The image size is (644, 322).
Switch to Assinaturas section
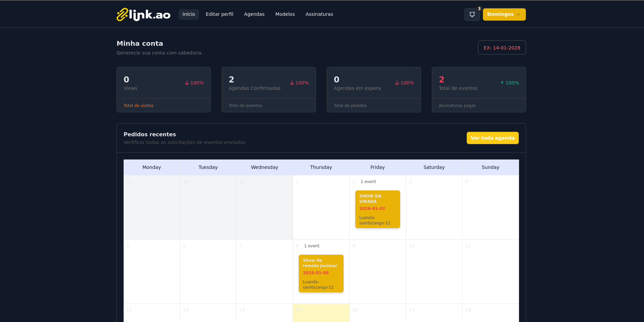pyautogui.click(x=319, y=14)
